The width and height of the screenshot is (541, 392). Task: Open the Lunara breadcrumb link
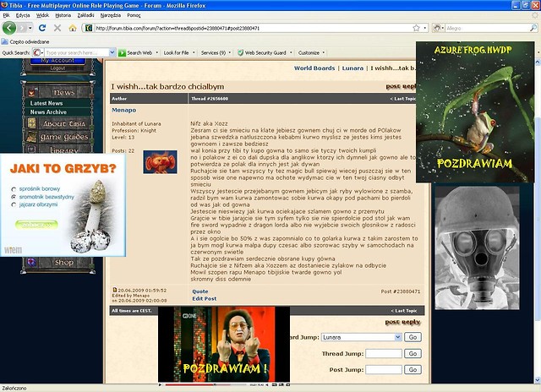pyautogui.click(x=352, y=68)
